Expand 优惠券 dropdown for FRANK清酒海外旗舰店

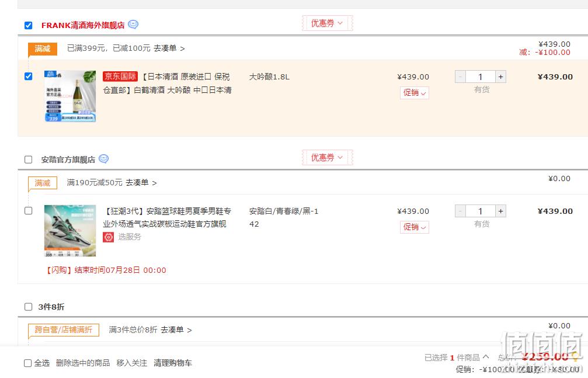327,23
